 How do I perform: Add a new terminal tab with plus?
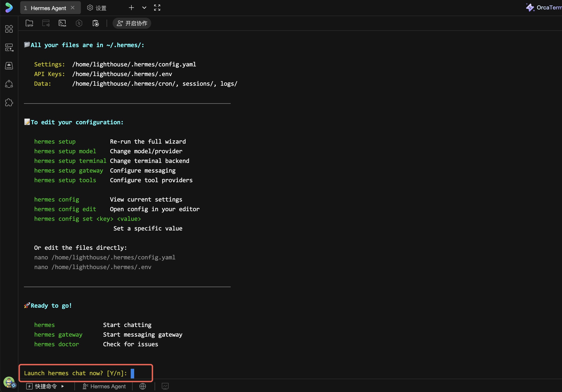click(131, 8)
